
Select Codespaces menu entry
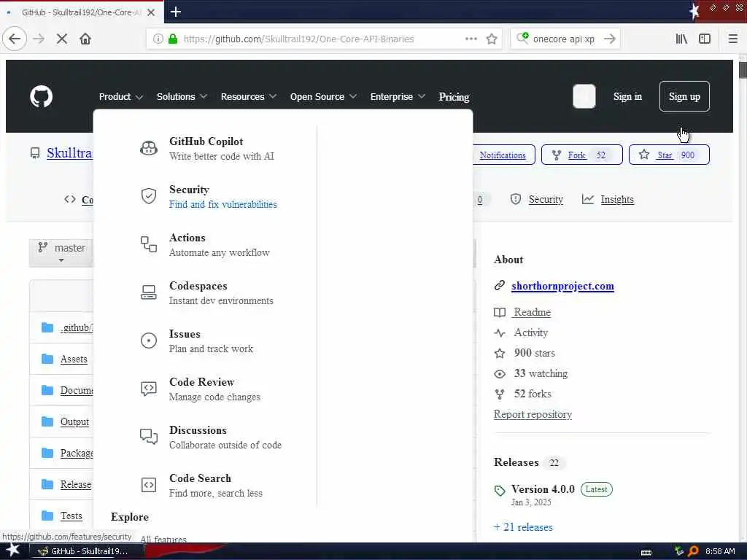point(221,293)
